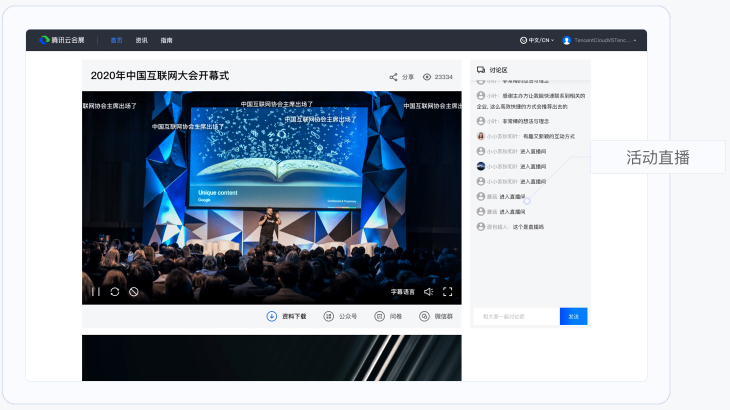Open the 问卷 questionnaire button
Image resolution: width=730 pixels, height=410 pixels.
point(388,316)
